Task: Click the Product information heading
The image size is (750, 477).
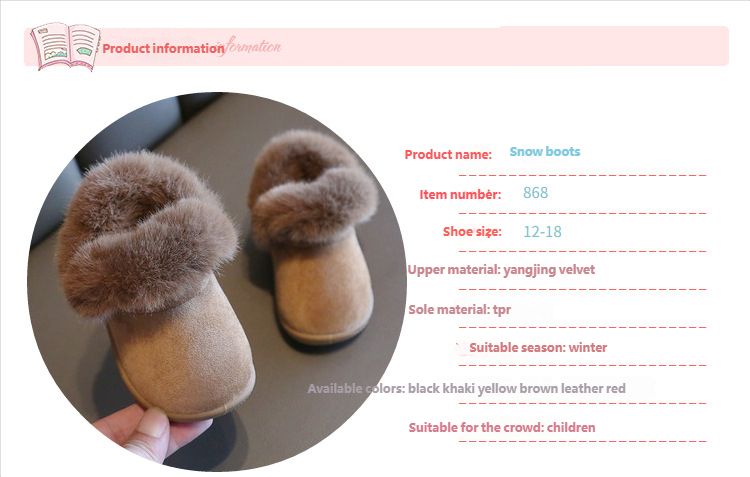Action: (164, 49)
